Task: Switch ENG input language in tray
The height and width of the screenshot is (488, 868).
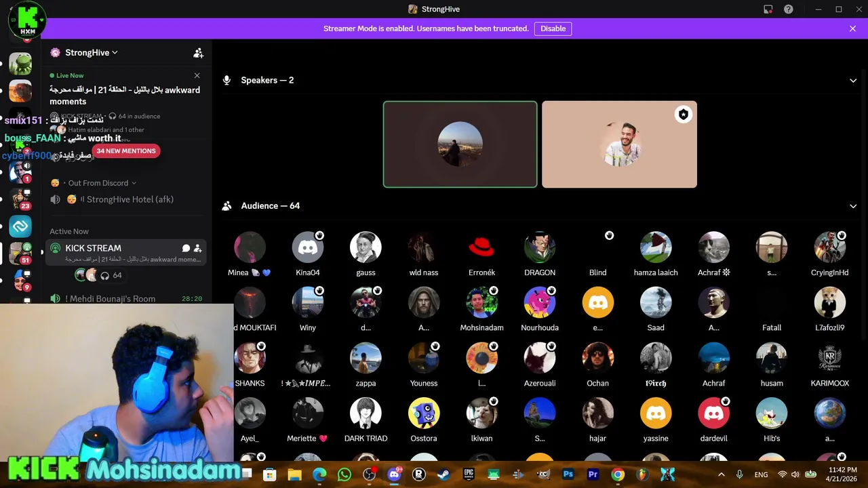Action: point(761,474)
